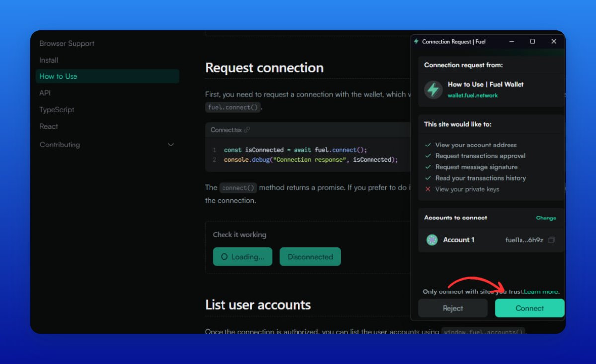Go to Install in sidebar

coord(49,60)
